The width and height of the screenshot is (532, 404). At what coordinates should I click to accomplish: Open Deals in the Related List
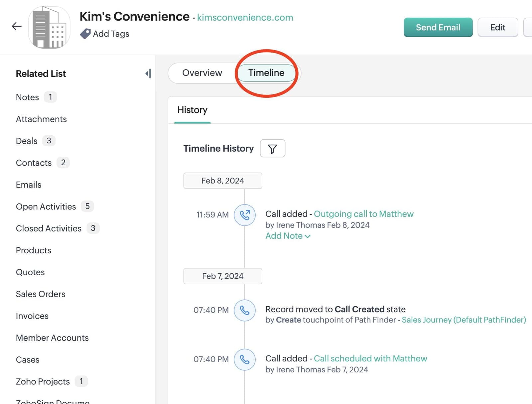pyautogui.click(x=27, y=141)
